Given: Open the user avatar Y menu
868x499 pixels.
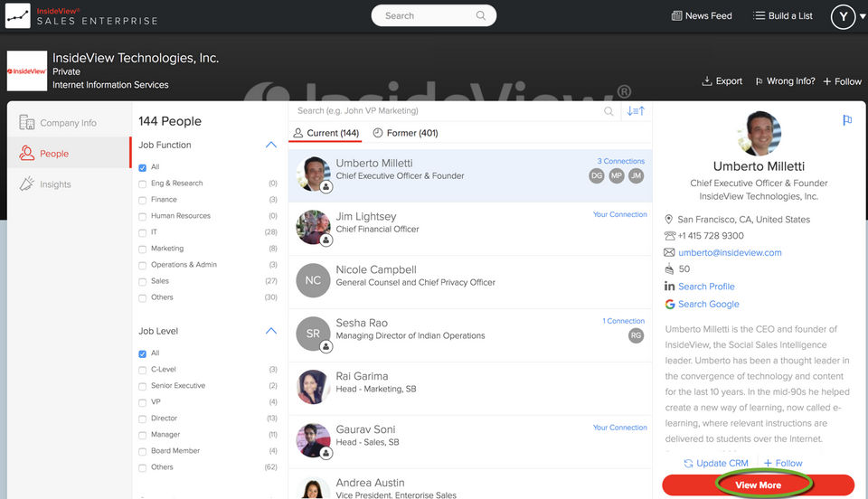Looking at the screenshot, I should [x=843, y=16].
